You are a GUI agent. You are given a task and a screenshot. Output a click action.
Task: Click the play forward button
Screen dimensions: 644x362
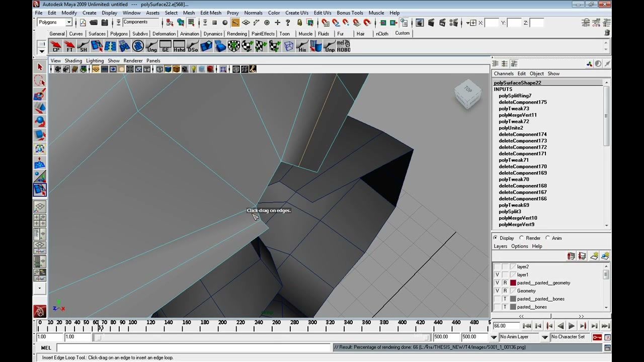click(572, 326)
